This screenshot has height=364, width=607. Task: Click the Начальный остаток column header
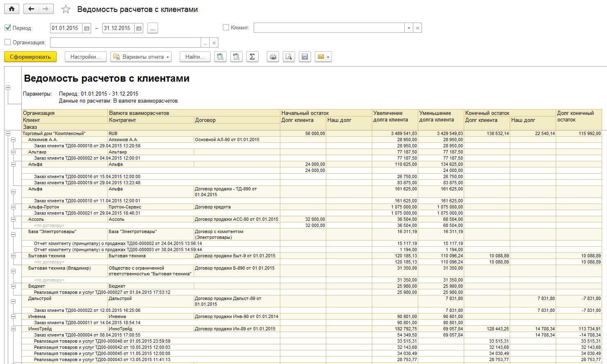point(326,113)
